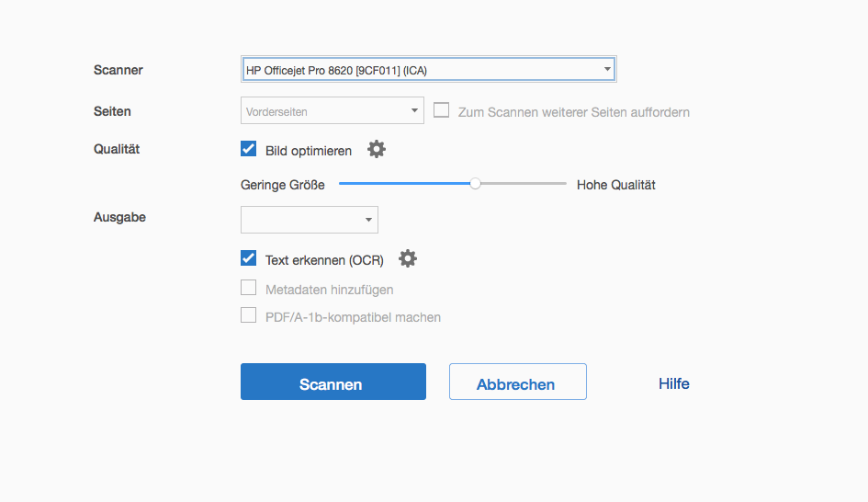Image resolution: width=868 pixels, height=502 pixels.
Task: Click the Hohe Qualität slider label
Action: [x=615, y=185]
